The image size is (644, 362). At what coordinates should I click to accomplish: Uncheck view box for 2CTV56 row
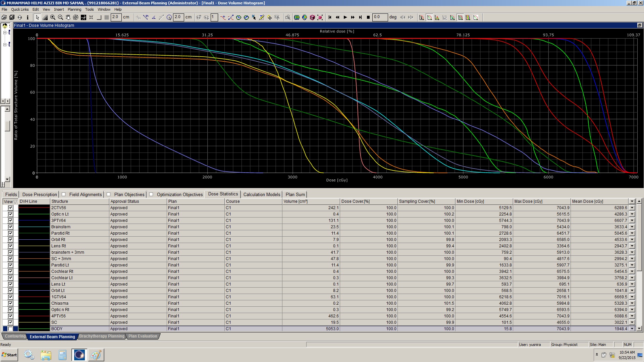click(10, 208)
